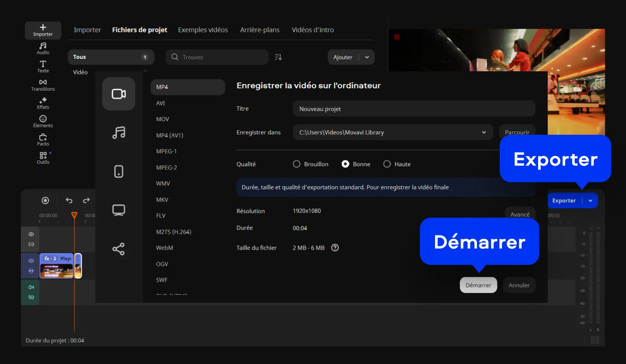The height and width of the screenshot is (364, 626).
Task: Select the Haute quality radio button
Action: (x=387, y=164)
